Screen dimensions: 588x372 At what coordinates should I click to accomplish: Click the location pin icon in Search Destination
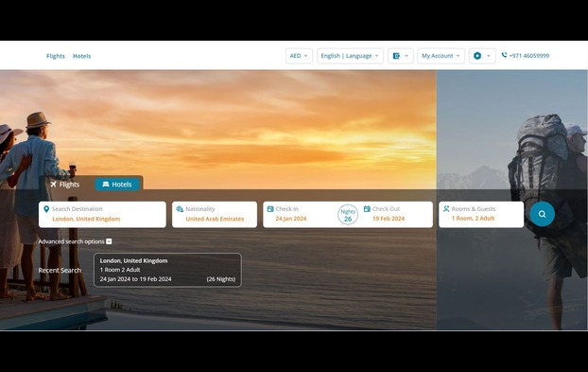46,209
